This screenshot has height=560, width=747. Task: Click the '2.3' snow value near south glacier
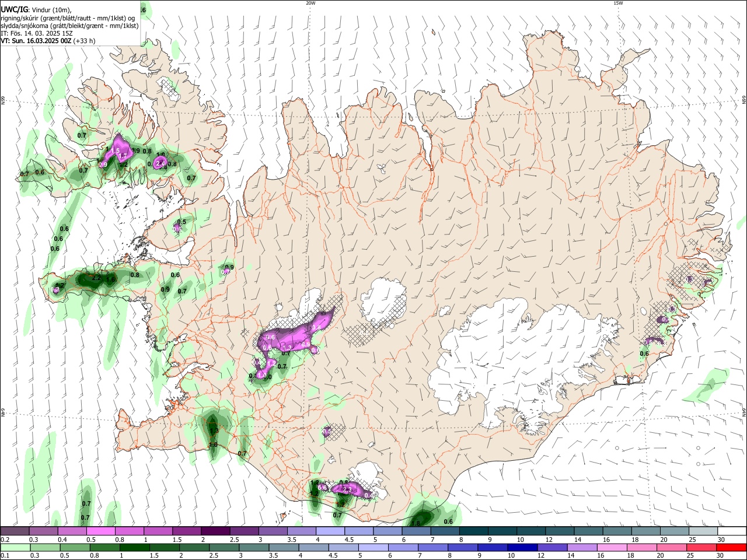347,489
